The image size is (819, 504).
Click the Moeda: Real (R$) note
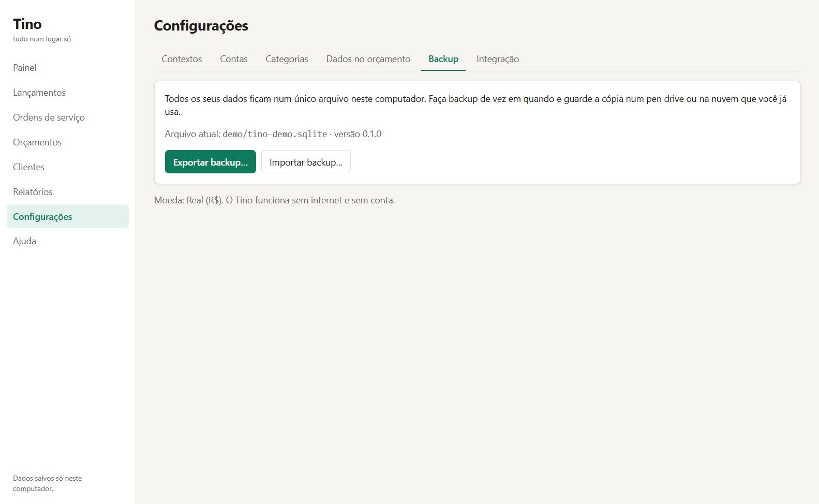[274, 200]
